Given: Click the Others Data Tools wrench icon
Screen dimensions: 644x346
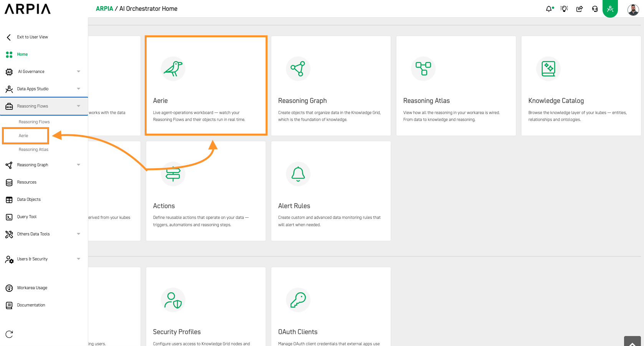Looking at the screenshot, I should coord(9,234).
